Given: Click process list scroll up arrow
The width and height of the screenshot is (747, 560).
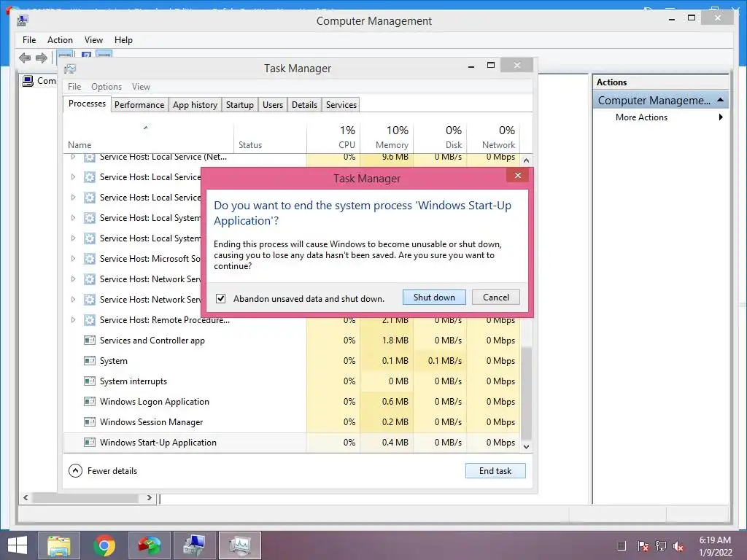Looking at the screenshot, I should tap(527, 160).
